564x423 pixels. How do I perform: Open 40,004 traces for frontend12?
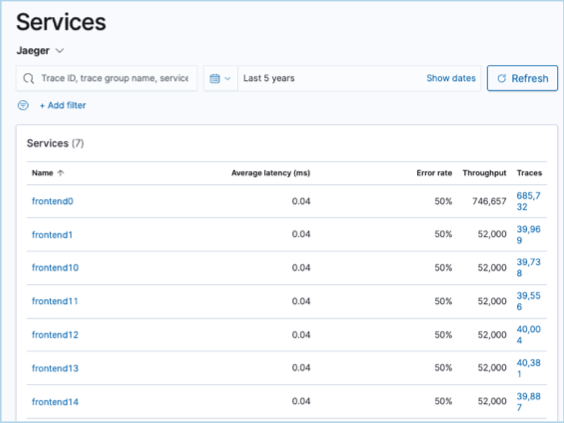tap(528, 335)
